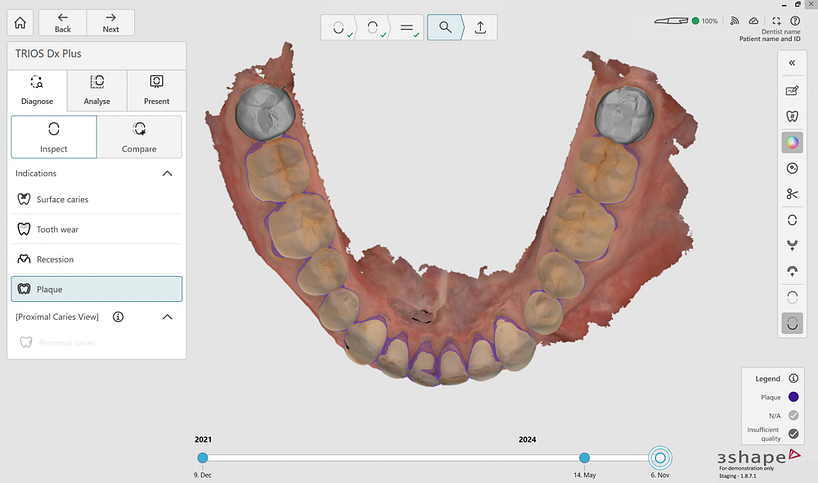
Task: Open the upload/export step icon
Action: [480, 28]
